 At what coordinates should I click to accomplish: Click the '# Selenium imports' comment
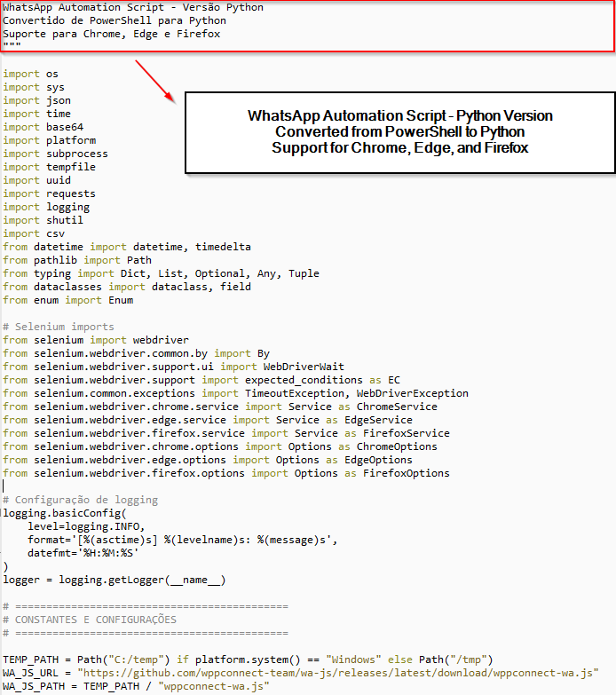click(x=59, y=327)
